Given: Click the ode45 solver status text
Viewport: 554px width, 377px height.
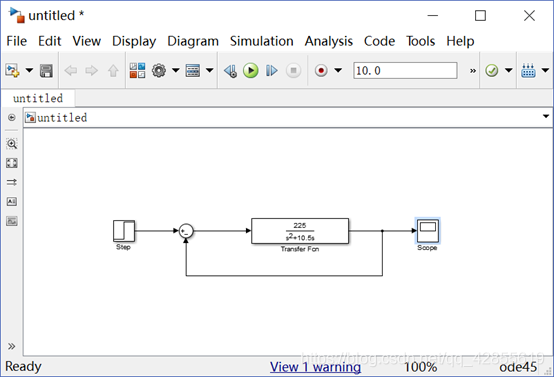Looking at the screenshot, I should tap(518, 367).
